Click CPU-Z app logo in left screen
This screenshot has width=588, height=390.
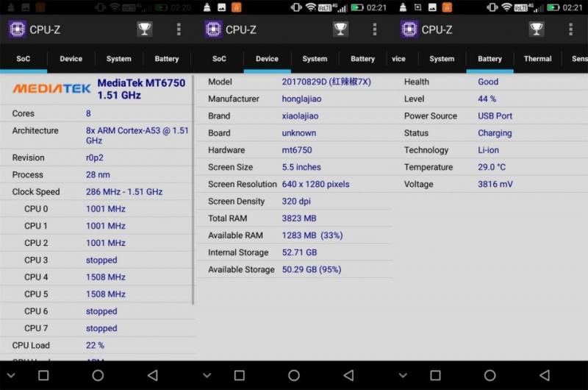pos(17,29)
